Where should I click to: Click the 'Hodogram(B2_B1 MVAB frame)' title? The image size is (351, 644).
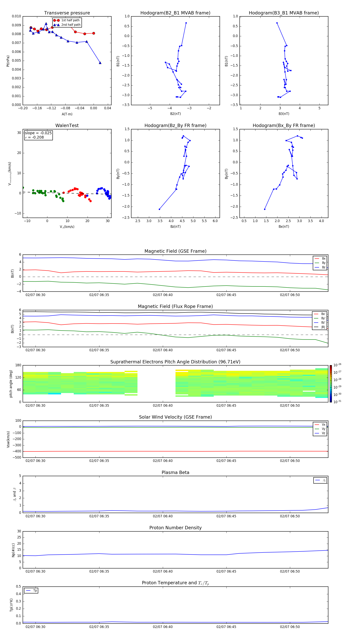tap(175, 13)
